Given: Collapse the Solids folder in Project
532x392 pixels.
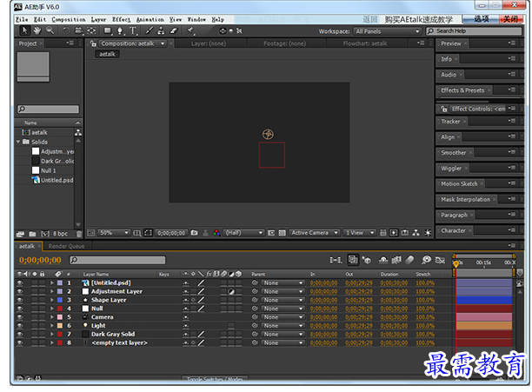Looking at the screenshot, I should (18, 142).
